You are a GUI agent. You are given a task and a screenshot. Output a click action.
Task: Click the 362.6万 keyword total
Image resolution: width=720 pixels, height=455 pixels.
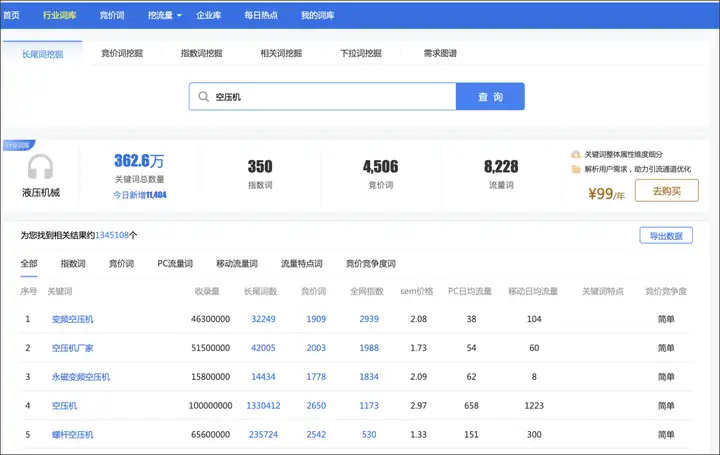pos(139,161)
